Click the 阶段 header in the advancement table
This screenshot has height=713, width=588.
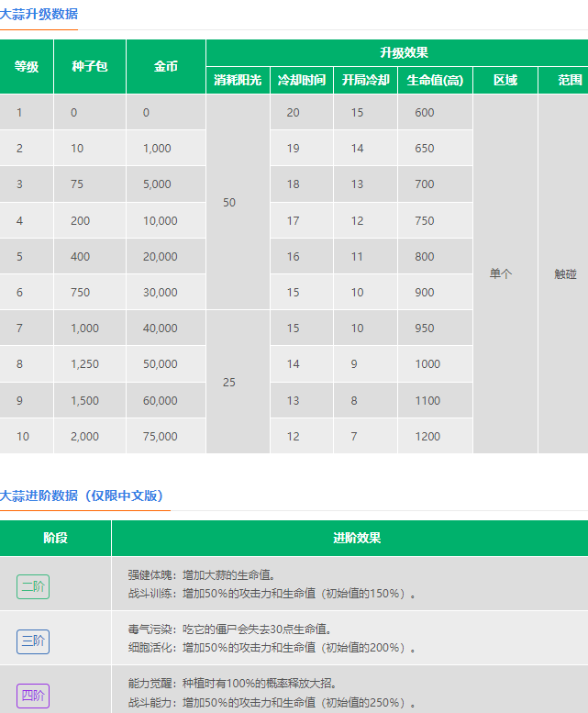point(55,538)
